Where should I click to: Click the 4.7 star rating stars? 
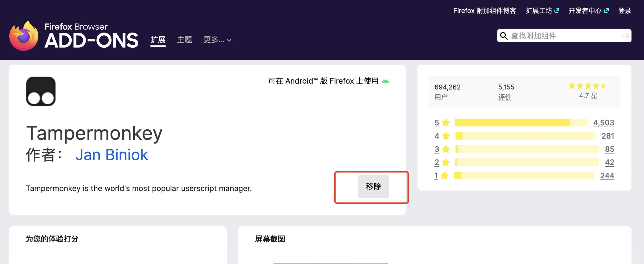coord(588,86)
